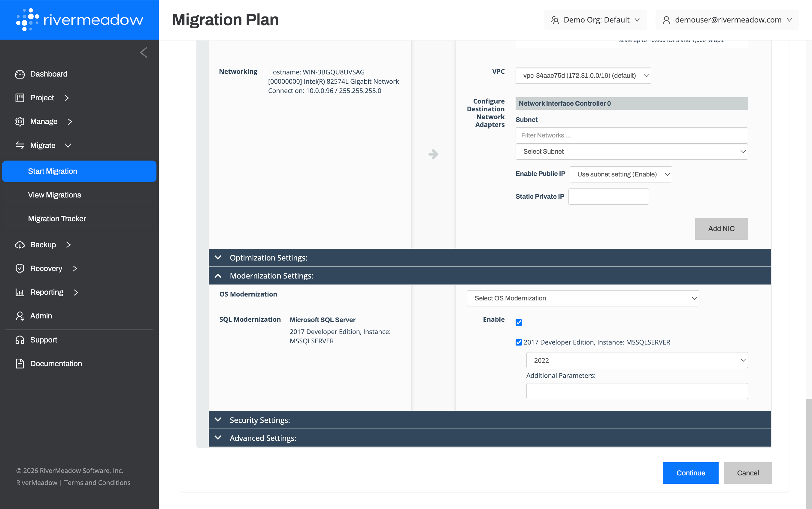Collapse sidebar with the left arrow icon
Image resolution: width=812 pixels, height=509 pixels.
[x=144, y=53]
